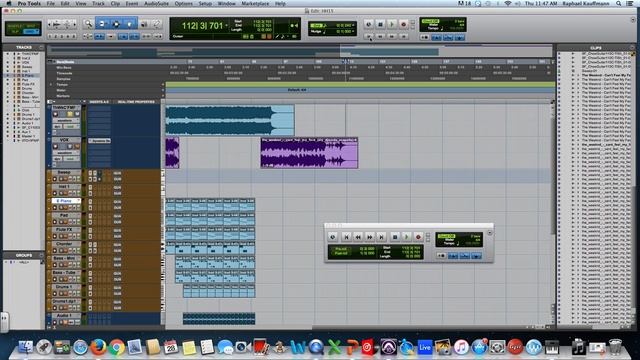Open the File menu
The height and width of the screenshot is (360, 640).
[51, 3]
